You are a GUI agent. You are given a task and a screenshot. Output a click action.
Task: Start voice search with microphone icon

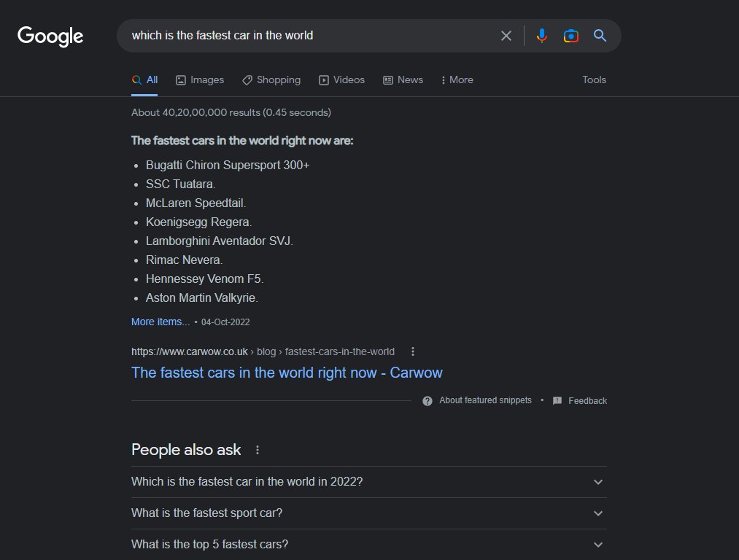[541, 36]
